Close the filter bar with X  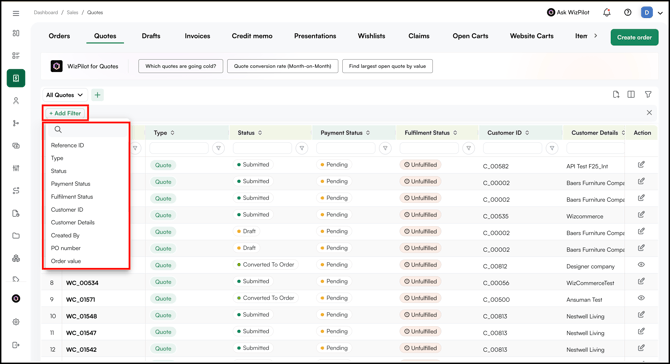(649, 113)
